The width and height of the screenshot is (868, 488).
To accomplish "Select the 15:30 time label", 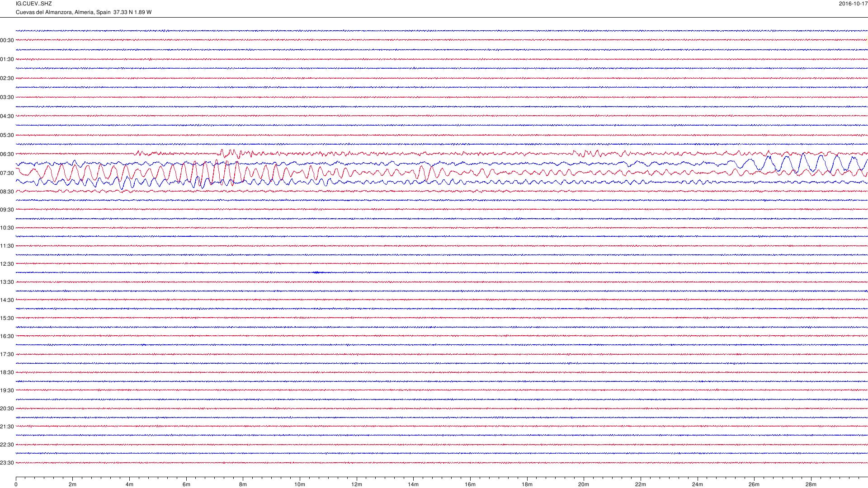I will 7,318.
